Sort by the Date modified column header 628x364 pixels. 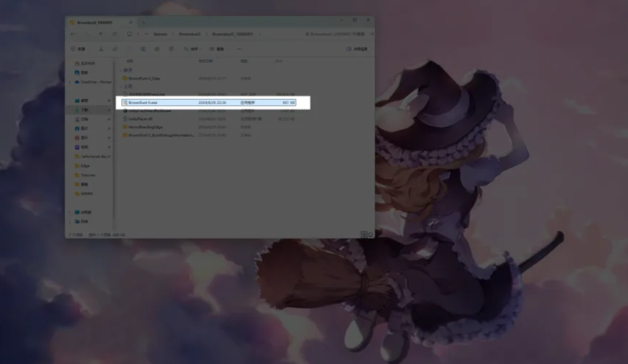coord(205,61)
